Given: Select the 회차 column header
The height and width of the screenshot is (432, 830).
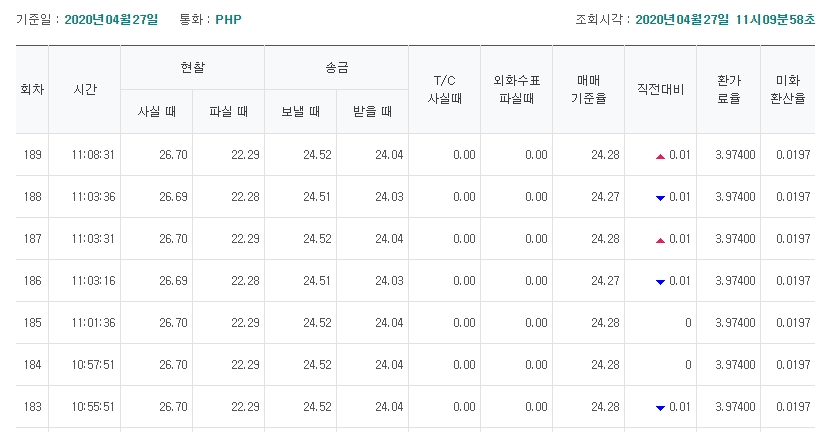Looking at the screenshot, I should 32,89.
